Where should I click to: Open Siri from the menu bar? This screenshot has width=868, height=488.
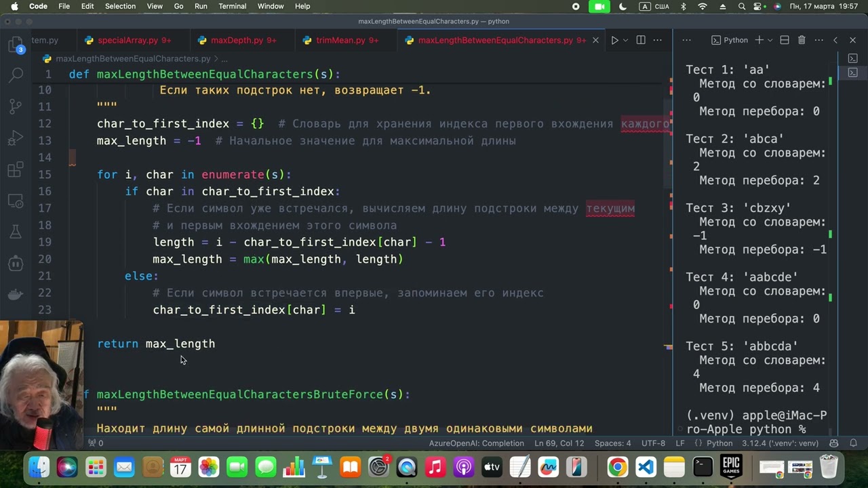tap(776, 6)
